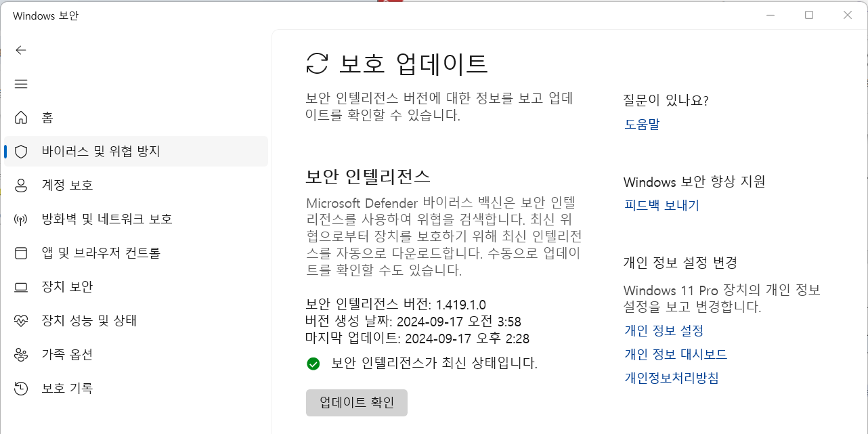Click the 보안 인텔리전스 section heading
This screenshot has width=868, height=434.
click(x=368, y=177)
